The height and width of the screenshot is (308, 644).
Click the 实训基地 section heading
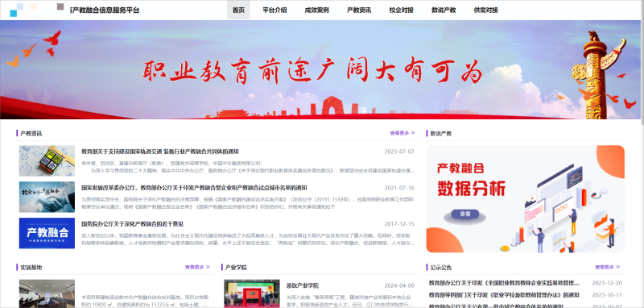point(31,268)
